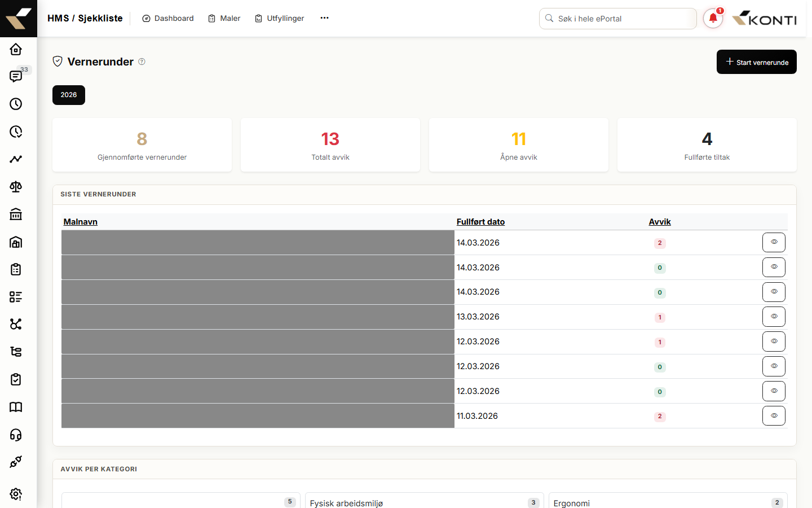Screen dimensions: 812x508
Task: Open the checklist rows sidebar icon
Action: (16, 297)
